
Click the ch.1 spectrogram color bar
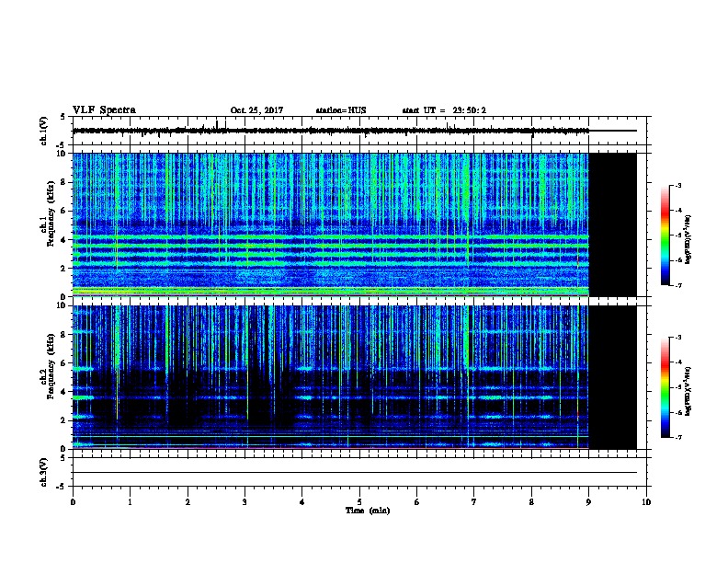click(x=665, y=236)
